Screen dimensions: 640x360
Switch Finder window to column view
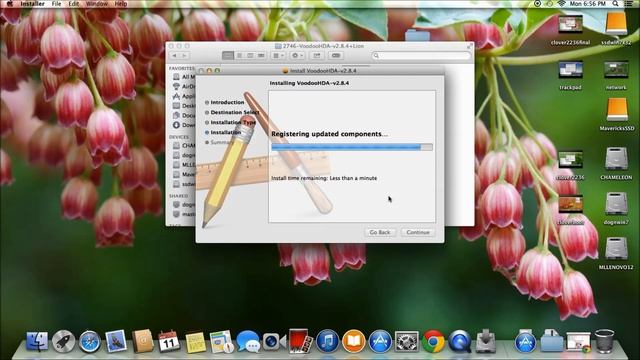(250, 55)
